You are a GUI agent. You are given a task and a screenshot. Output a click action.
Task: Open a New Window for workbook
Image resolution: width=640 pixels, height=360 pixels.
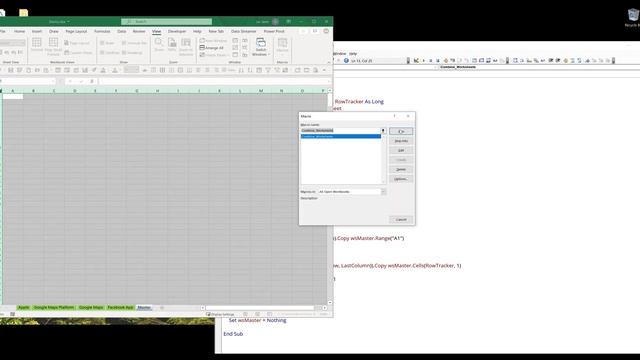pyautogui.click(x=213, y=41)
